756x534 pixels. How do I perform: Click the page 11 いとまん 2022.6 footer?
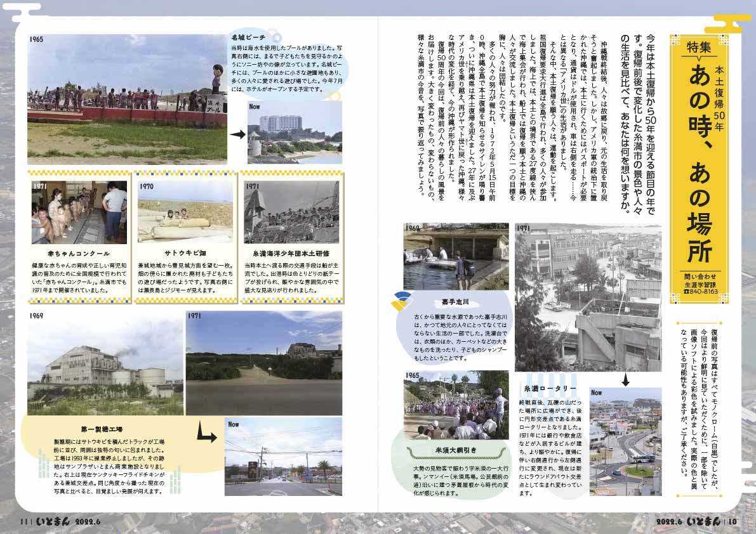click(x=60, y=521)
